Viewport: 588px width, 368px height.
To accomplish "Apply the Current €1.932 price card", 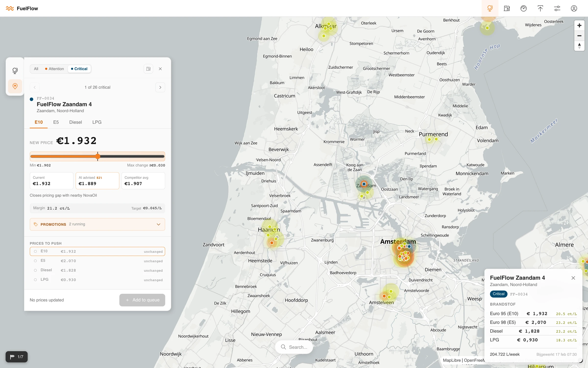I will click(51, 181).
